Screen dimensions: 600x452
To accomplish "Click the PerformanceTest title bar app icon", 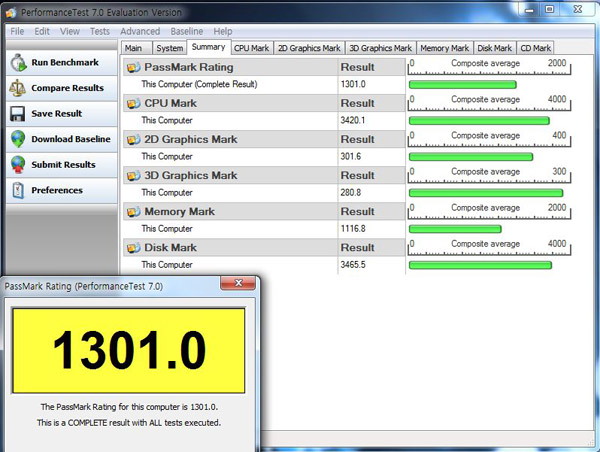I will pos(11,13).
